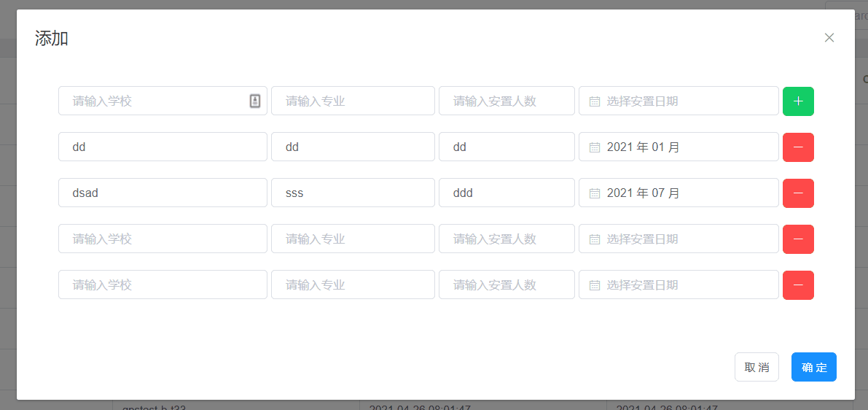Edit the count field containing 'ddd'
The height and width of the screenshot is (410, 868).
(x=507, y=193)
